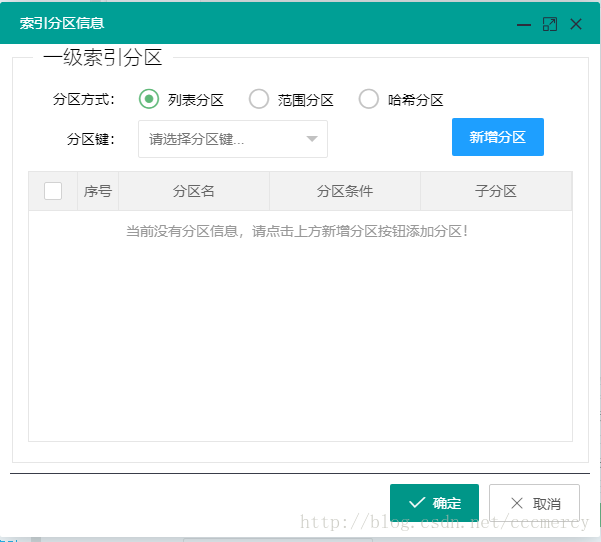Pick the 哈希分区 radio option
601x542 pixels.
tap(369, 99)
